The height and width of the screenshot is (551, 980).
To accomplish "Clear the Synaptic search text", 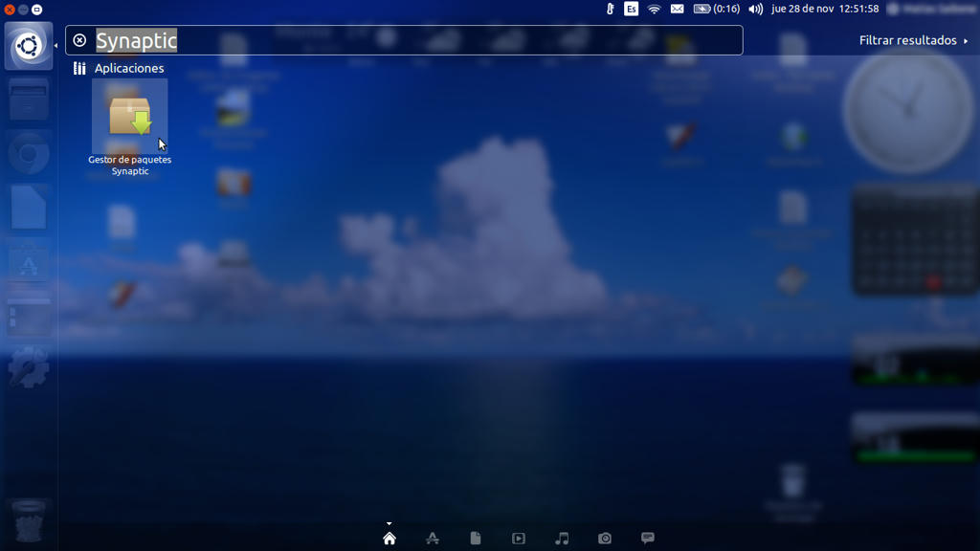I will pos(79,40).
